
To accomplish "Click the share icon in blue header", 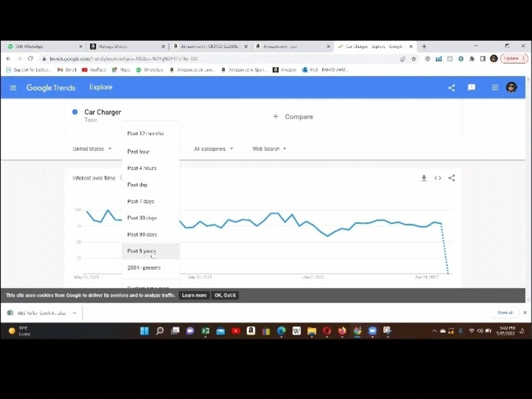I will [452, 88].
